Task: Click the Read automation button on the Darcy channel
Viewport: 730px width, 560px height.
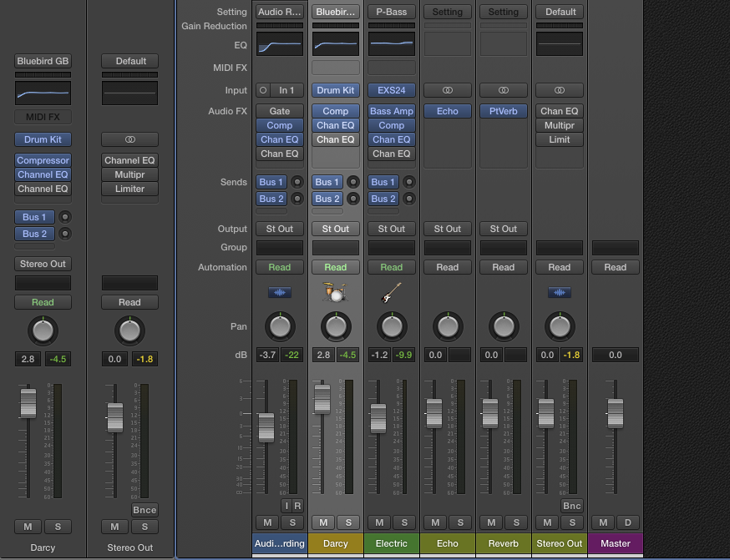Action: pos(335,267)
